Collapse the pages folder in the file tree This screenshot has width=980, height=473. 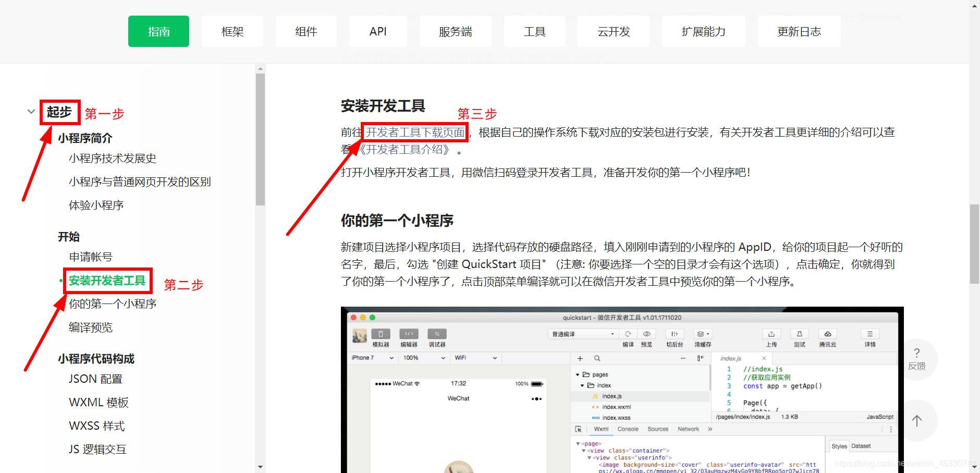tap(577, 374)
